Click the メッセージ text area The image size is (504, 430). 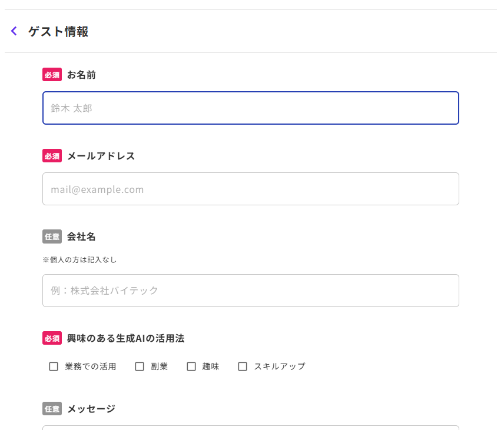(x=250, y=427)
